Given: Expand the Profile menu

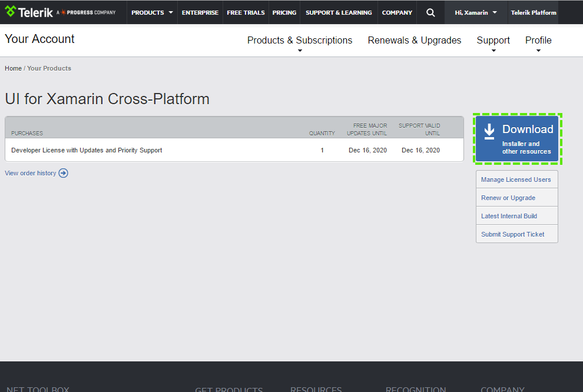Looking at the screenshot, I should tap(538, 44).
